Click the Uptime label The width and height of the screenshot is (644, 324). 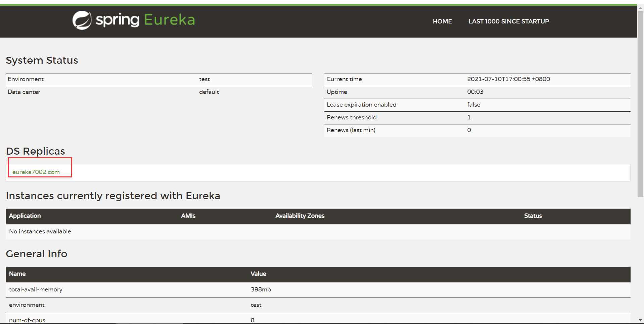pos(337,92)
